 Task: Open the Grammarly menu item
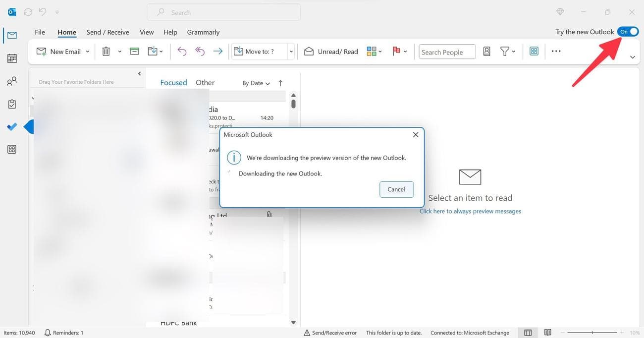203,32
